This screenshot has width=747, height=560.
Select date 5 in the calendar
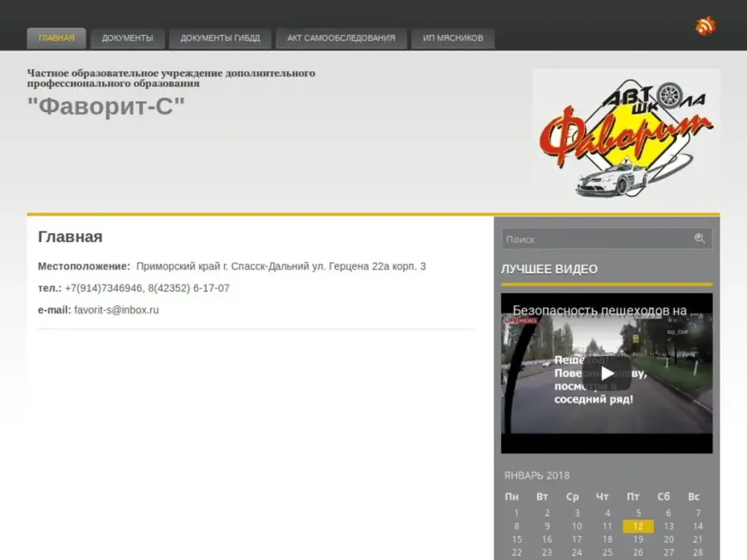coord(637,513)
